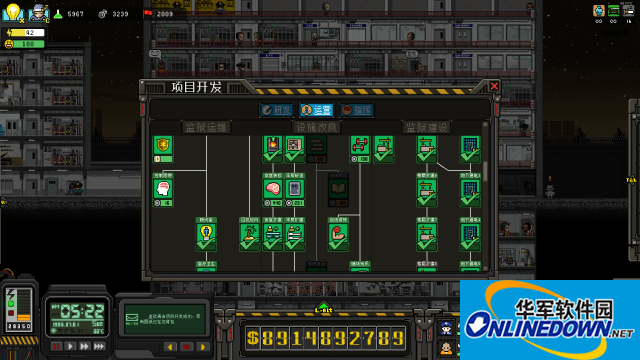This screenshot has height=360, width=640.
Task: Select the flexing arm strength project
Action: click(338, 235)
